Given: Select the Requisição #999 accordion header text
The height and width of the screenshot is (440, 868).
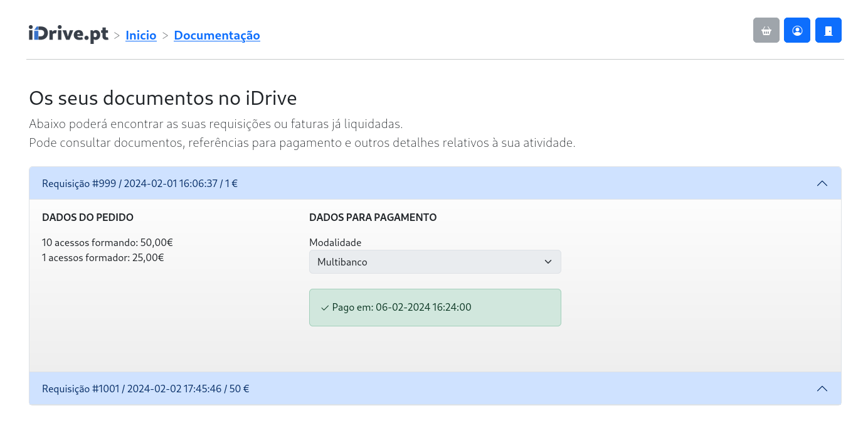Looking at the screenshot, I should 140,183.
